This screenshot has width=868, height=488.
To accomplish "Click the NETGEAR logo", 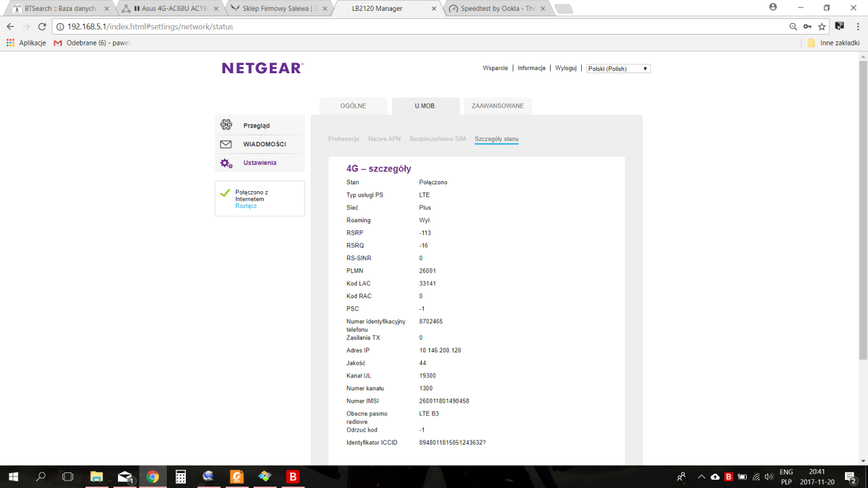I will point(262,68).
